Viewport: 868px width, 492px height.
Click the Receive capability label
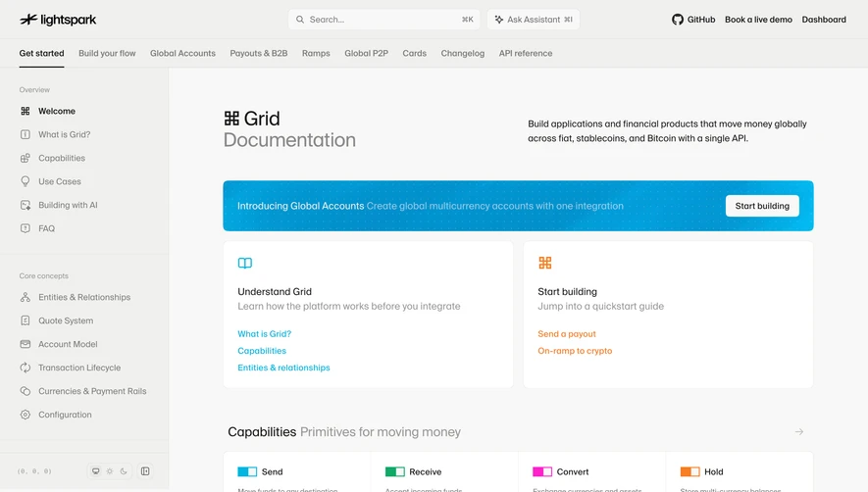[x=425, y=471]
